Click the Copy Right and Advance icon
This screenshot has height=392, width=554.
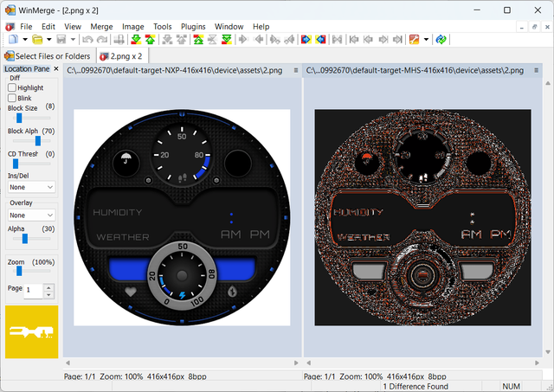274,39
